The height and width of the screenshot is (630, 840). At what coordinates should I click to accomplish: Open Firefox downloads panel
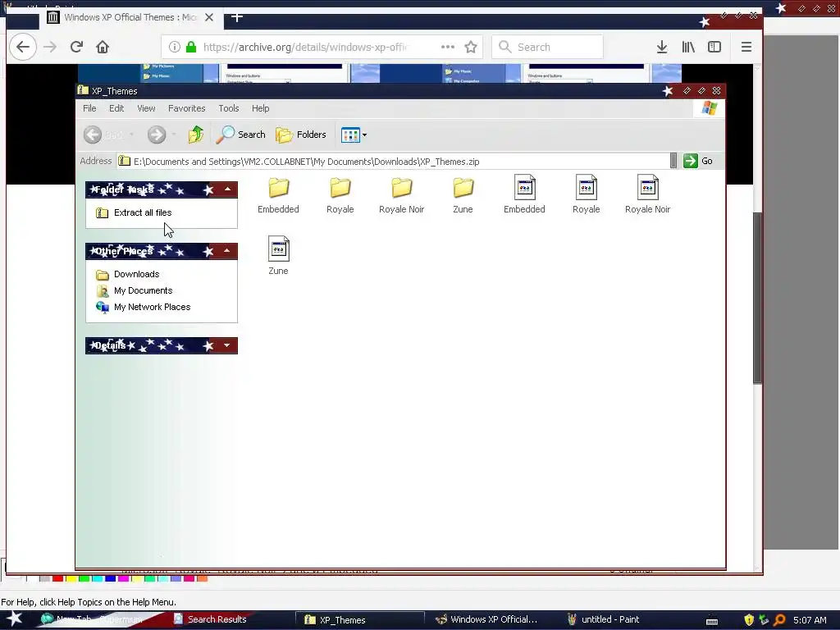tap(662, 47)
